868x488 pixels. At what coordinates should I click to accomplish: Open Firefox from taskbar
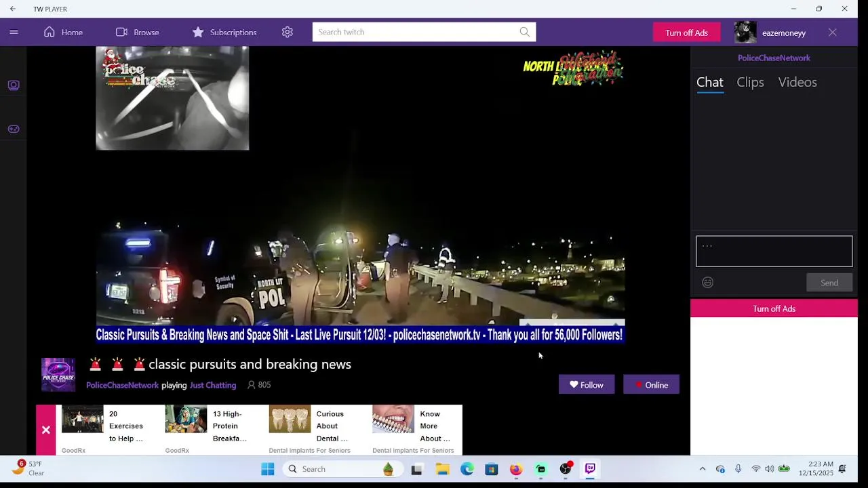point(516,469)
